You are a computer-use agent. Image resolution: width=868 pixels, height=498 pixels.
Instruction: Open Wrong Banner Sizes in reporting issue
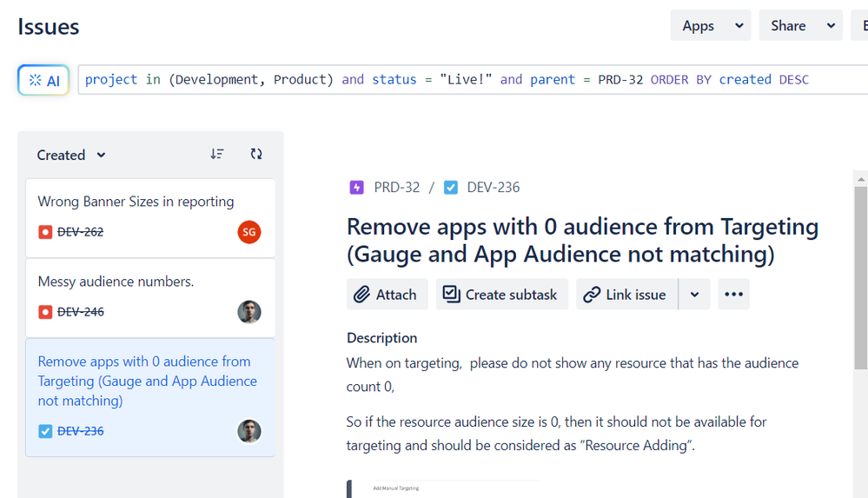(x=136, y=202)
